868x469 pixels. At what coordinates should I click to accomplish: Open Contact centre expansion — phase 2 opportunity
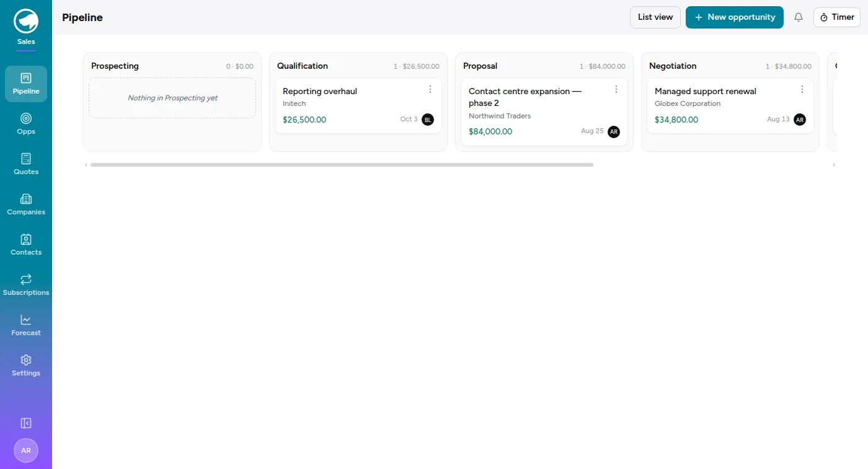[525, 97]
